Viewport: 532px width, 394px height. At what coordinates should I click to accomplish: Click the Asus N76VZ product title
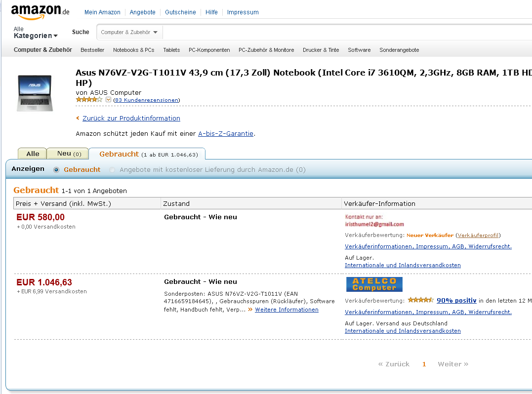(x=304, y=78)
